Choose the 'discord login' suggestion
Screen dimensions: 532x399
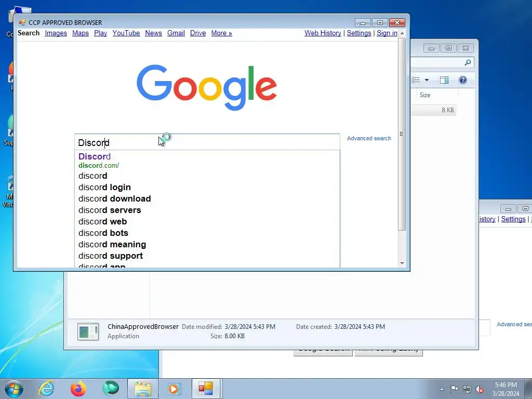point(207,187)
